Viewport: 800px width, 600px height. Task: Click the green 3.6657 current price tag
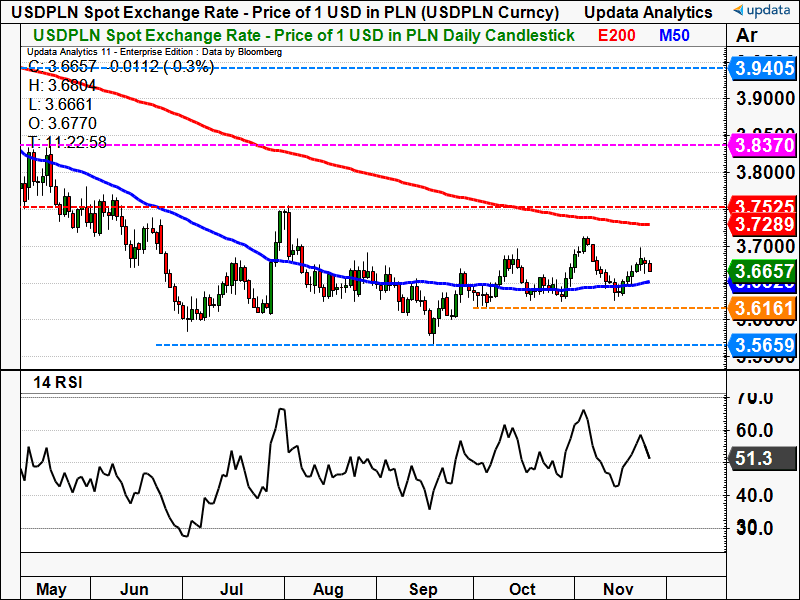(762, 271)
